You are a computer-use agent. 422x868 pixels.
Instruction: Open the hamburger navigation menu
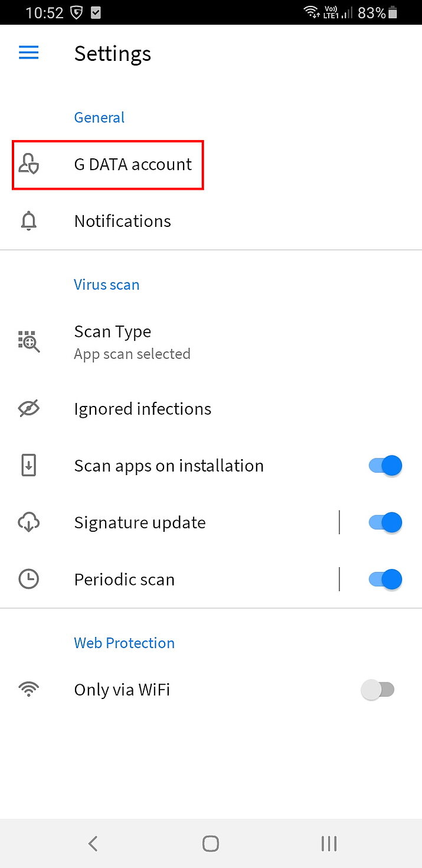[x=29, y=53]
